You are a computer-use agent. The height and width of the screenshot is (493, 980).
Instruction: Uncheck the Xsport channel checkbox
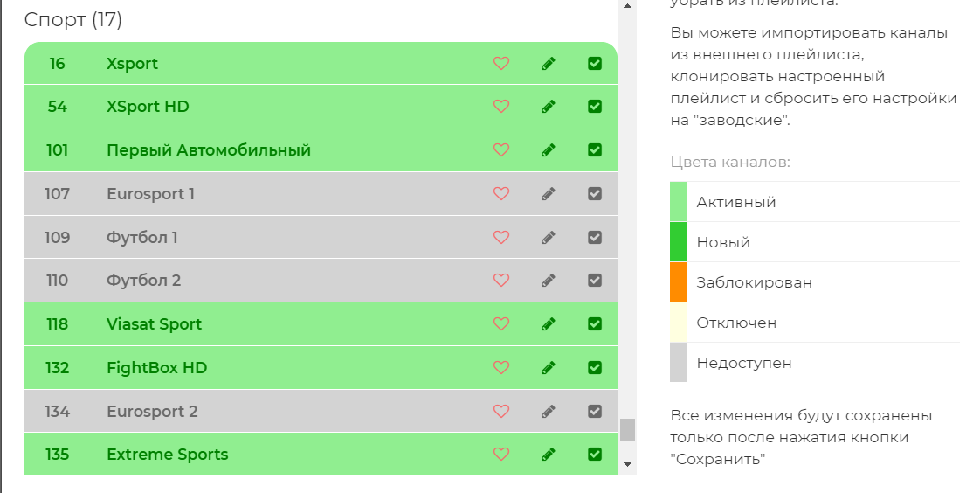coord(595,63)
